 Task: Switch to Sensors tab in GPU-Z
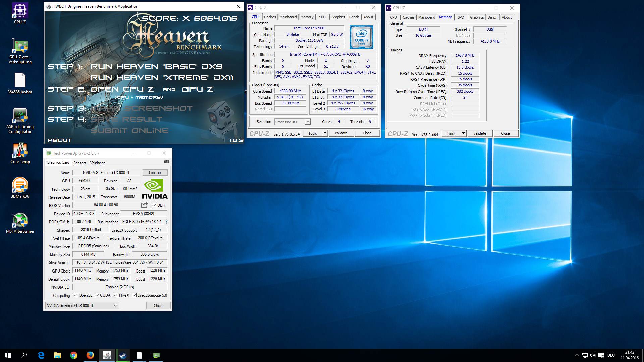point(79,163)
